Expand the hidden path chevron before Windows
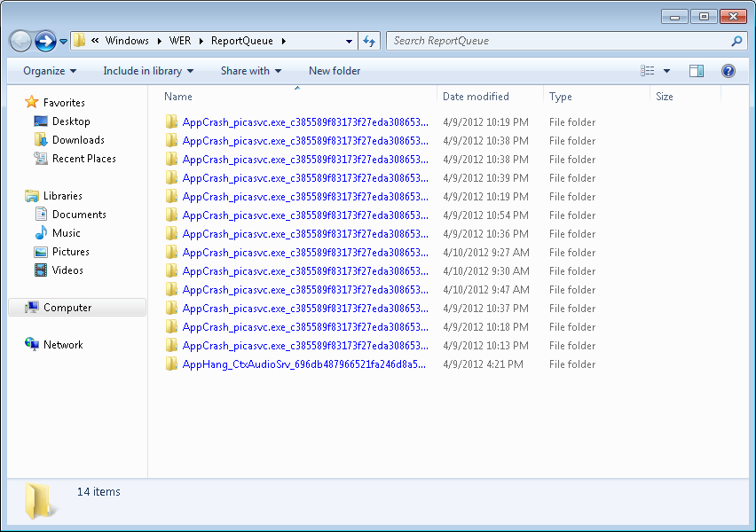This screenshot has width=756, height=532. coord(95,41)
